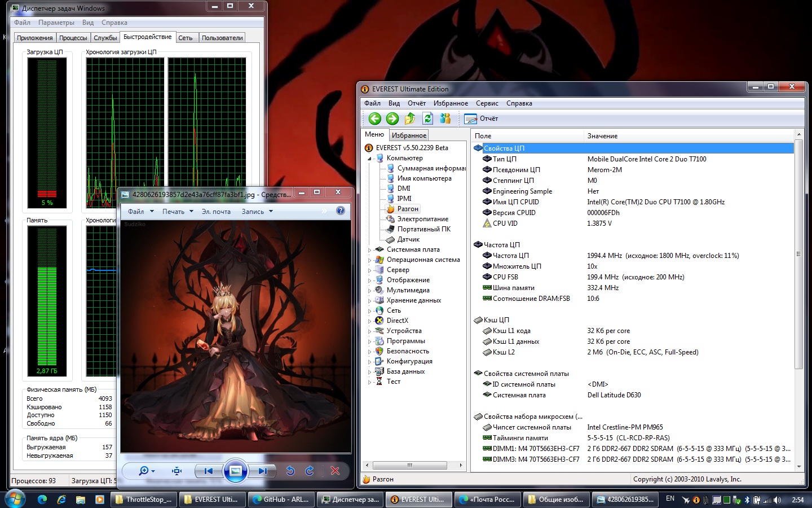The height and width of the screenshot is (508, 812).
Task: Collapse the Компьютер tree node
Action: tap(370, 159)
